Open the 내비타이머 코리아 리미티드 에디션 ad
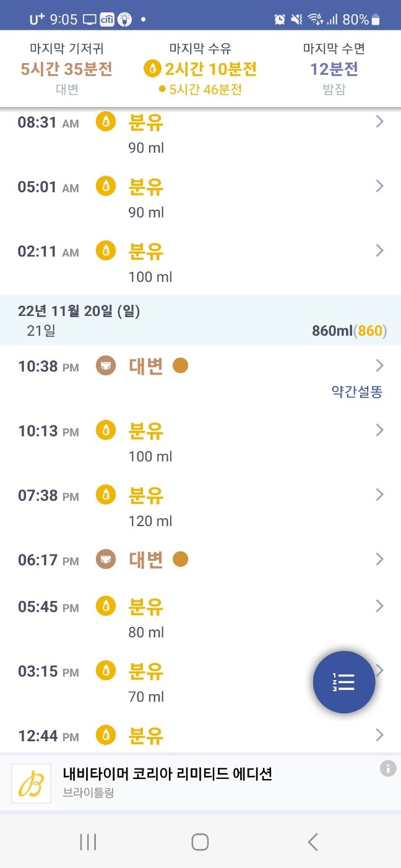Screen dimensions: 401x868 coord(167,773)
